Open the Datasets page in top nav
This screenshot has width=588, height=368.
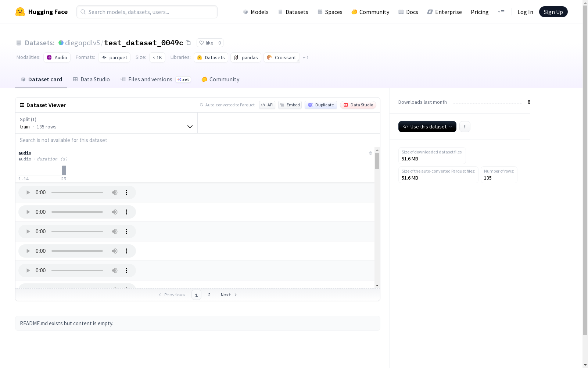tap(293, 12)
